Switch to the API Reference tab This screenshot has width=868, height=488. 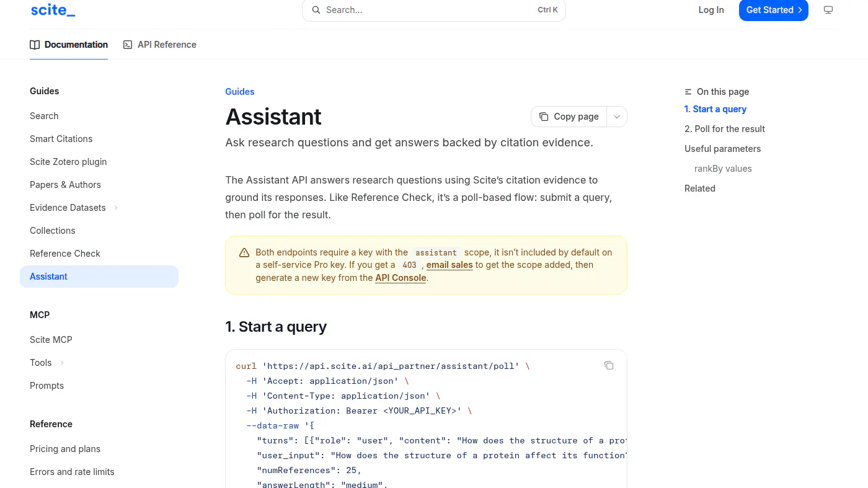pyautogui.click(x=160, y=45)
